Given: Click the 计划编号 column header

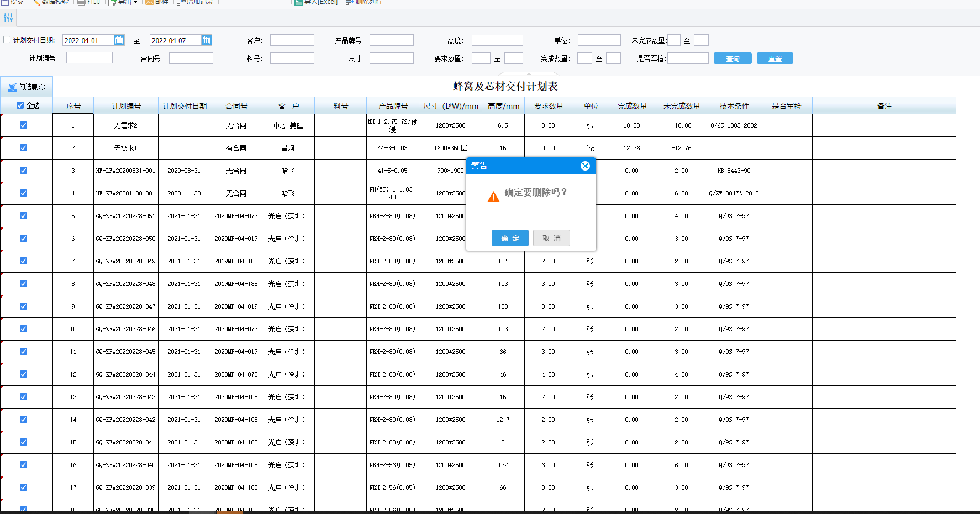Looking at the screenshot, I should (126, 106).
